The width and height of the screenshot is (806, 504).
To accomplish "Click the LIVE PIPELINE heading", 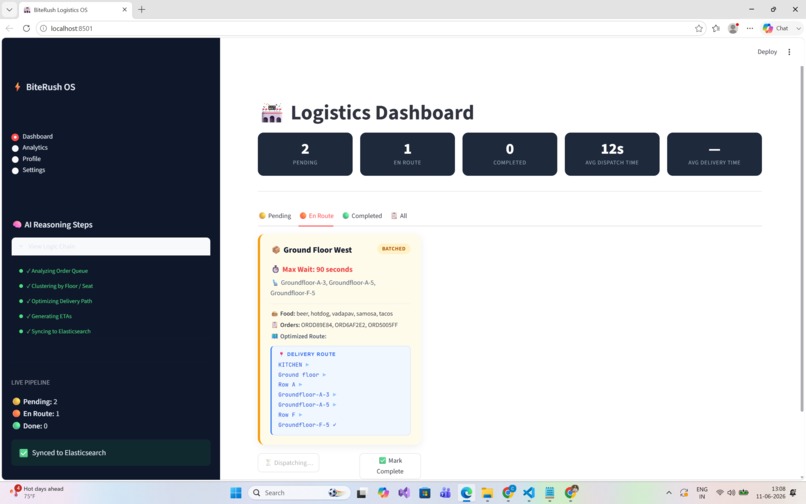I will (x=30, y=383).
